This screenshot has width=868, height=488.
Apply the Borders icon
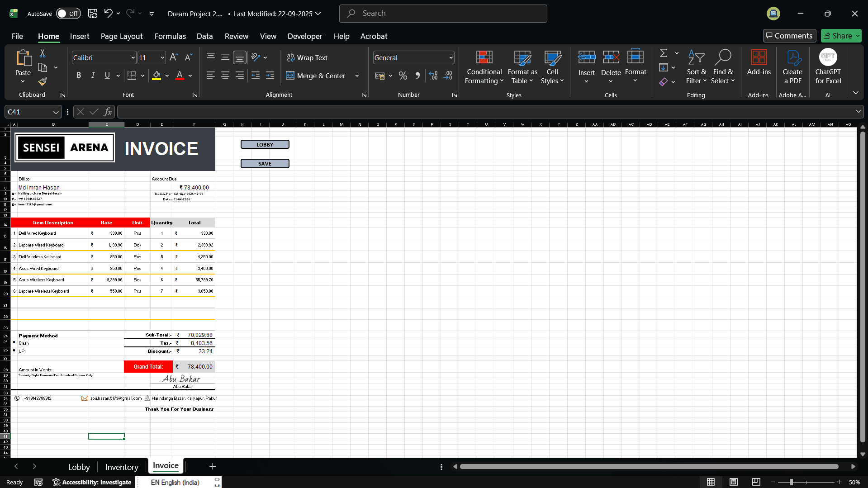(132, 76)
